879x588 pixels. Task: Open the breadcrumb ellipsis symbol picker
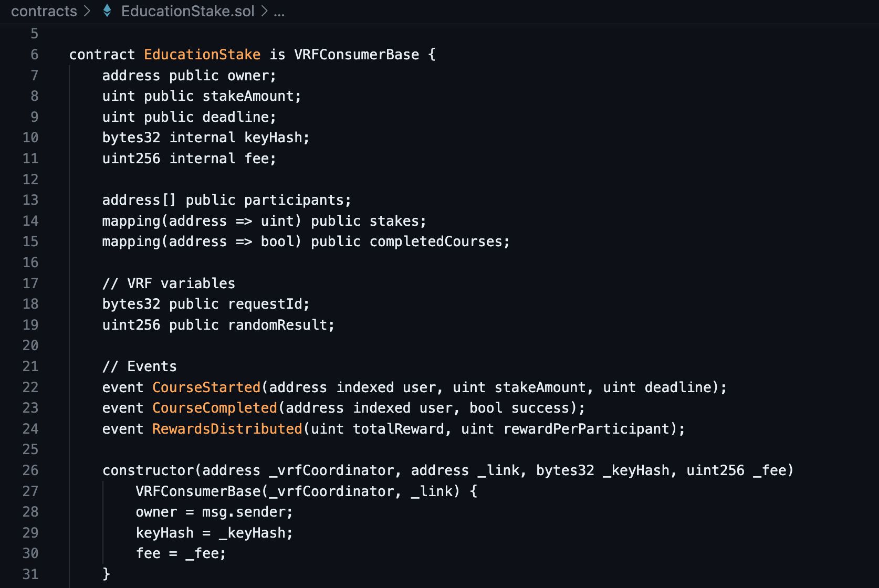[279, 12]
